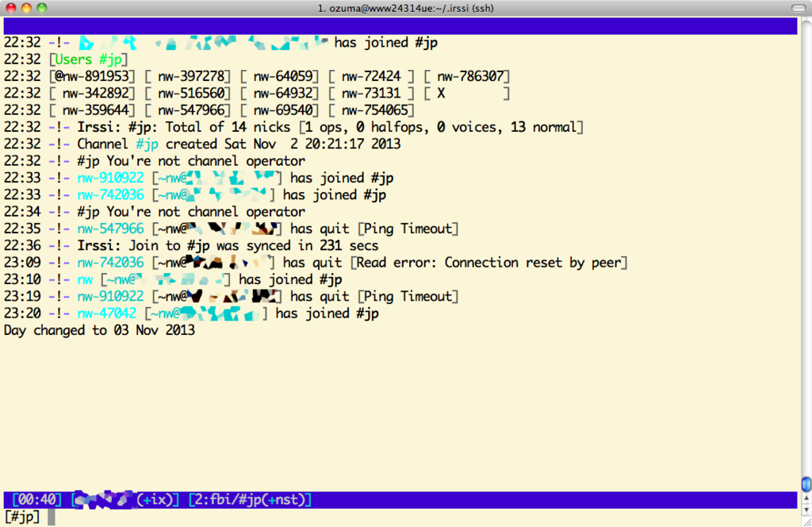812x527 pixels.
Task: Click the green 'Users #jp' header text
Action: click(x=88, y=59)
